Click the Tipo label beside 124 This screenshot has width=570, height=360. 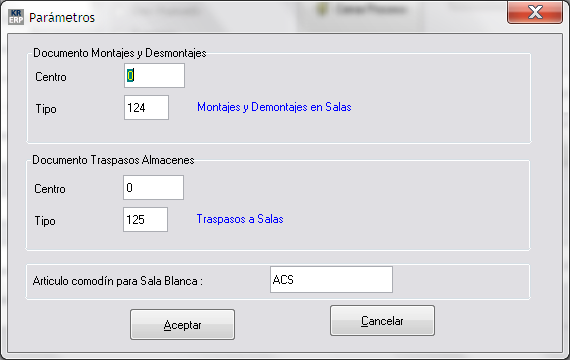[x=46, y=109]
